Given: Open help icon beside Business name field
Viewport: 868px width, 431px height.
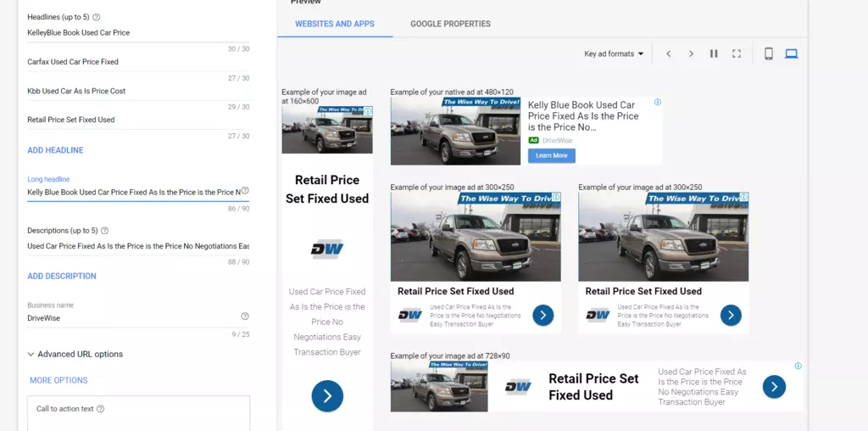Looking at the screenshot, I should click(245, 316).
